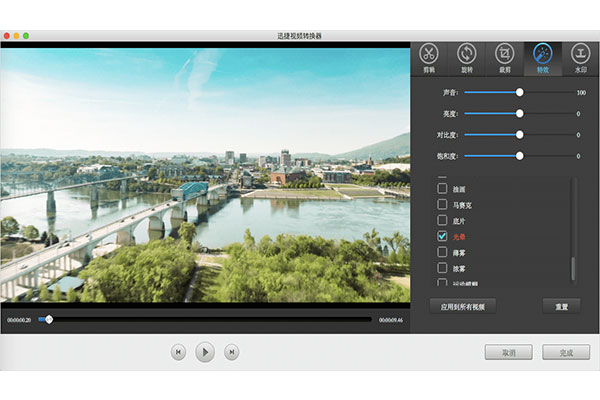The image size is (600, 400).
Task: Click 应用到所有视频 apply to all videos
Action: click(x=463, y=307)
